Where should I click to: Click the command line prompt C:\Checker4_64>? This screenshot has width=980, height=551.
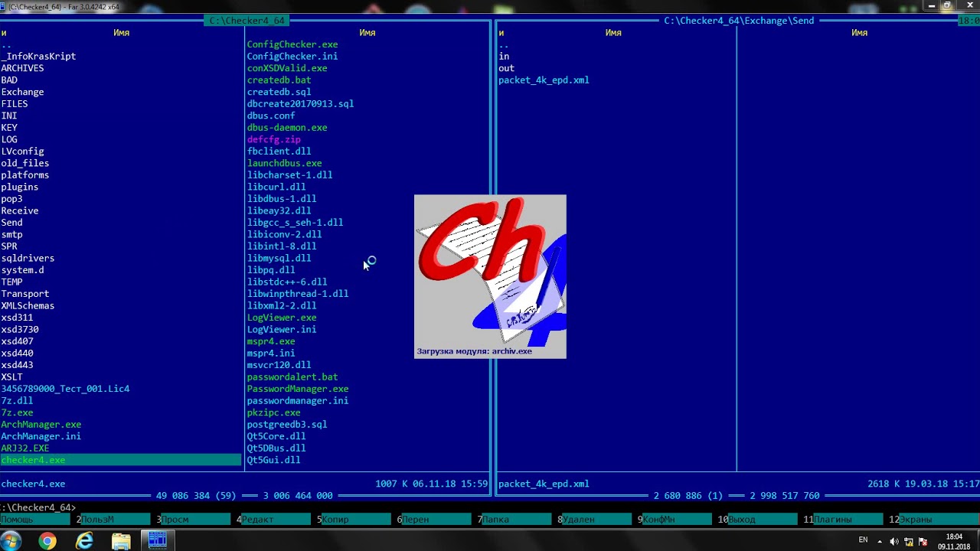coord(38,507)
